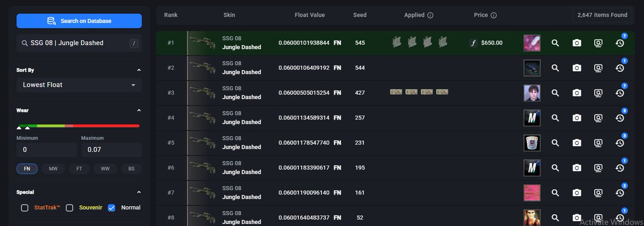
Task: Open the history icon in rank #7 row
Action: click(x=620, y=193)
